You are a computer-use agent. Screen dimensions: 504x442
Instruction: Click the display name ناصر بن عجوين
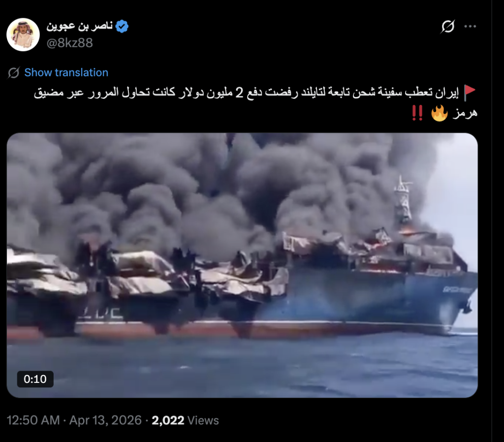click(79, 26)
